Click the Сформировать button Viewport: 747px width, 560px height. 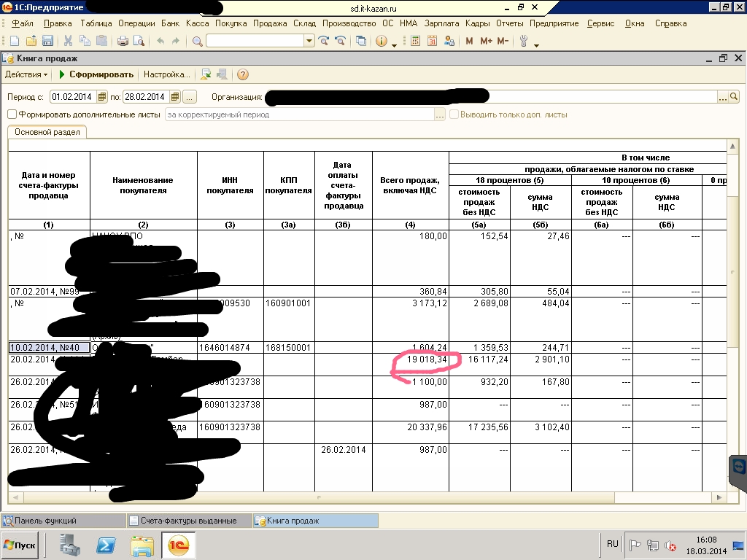pos(96,74)
